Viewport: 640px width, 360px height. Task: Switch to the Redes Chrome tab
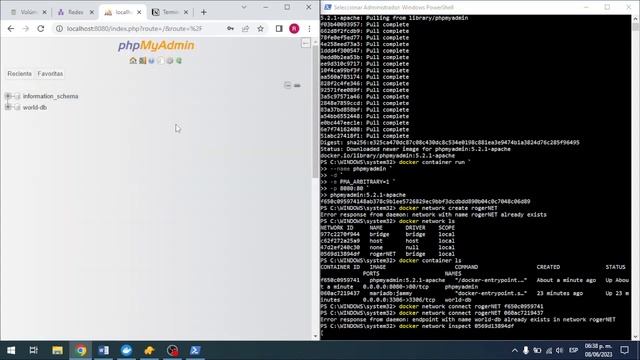pyautogui.click(x=76, y=12)
